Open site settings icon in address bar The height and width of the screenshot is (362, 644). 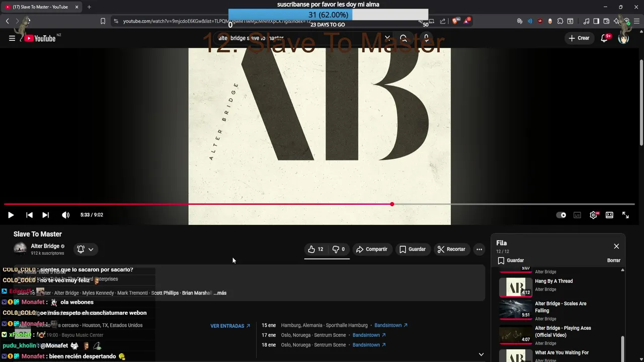pos(116,21)
